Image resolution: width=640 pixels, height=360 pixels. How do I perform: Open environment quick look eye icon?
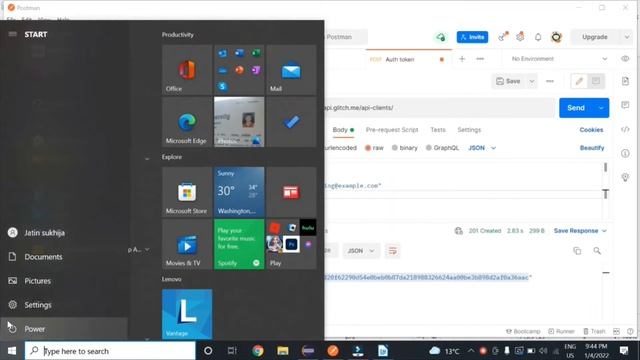pos(625,59)
